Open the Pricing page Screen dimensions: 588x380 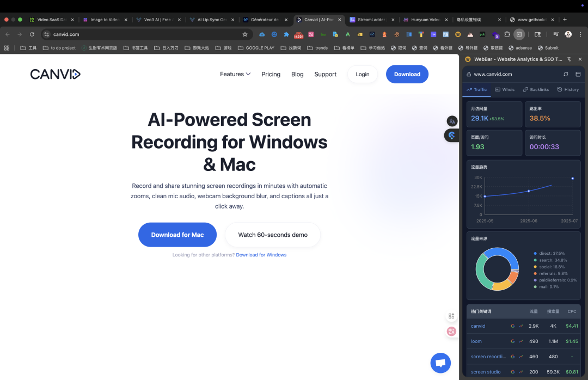coord(271,74)
